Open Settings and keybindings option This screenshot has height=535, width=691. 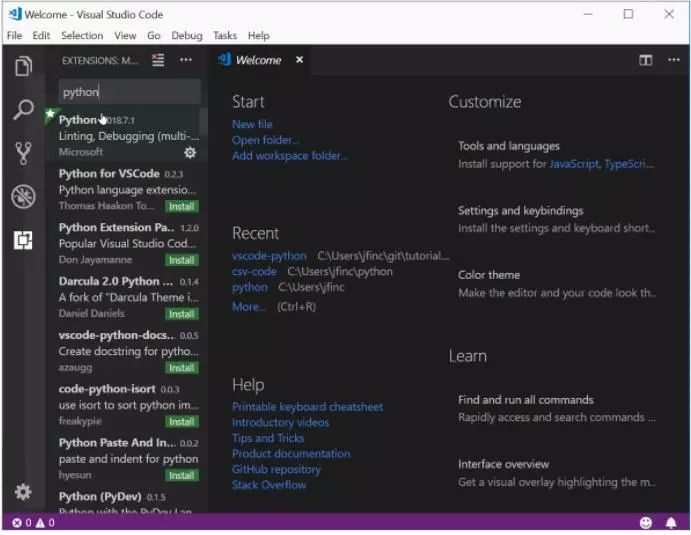tap(556, 219)
